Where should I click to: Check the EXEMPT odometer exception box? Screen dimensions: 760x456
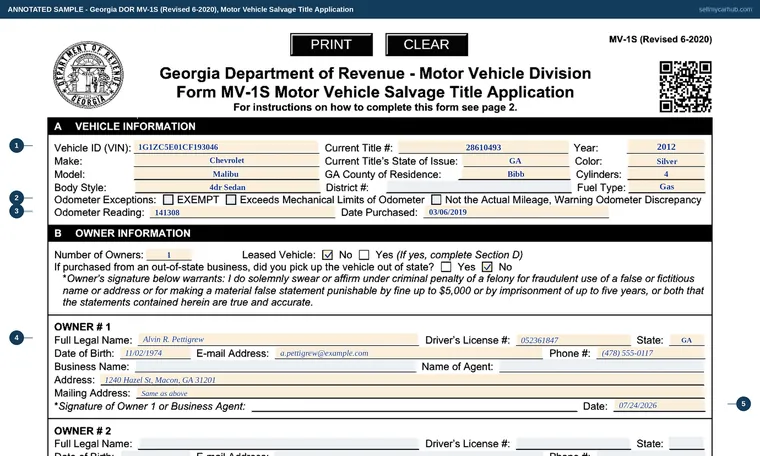click(x=168, y=200)
